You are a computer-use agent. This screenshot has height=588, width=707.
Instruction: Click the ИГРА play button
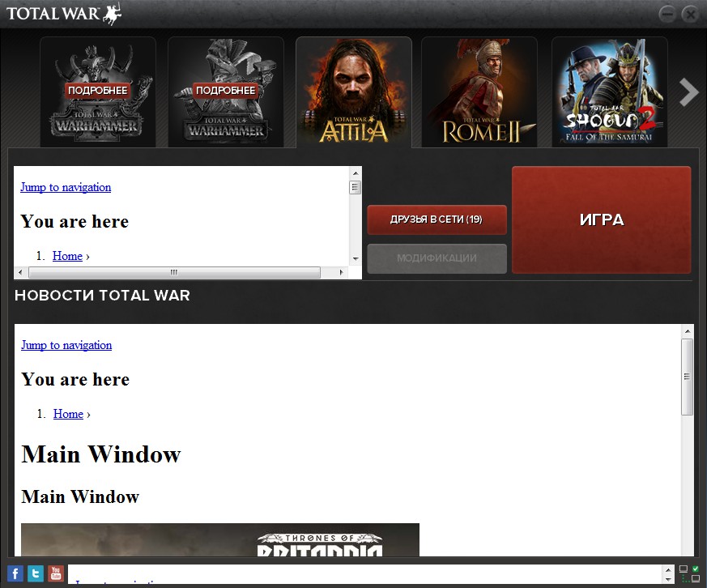[602, 219]
